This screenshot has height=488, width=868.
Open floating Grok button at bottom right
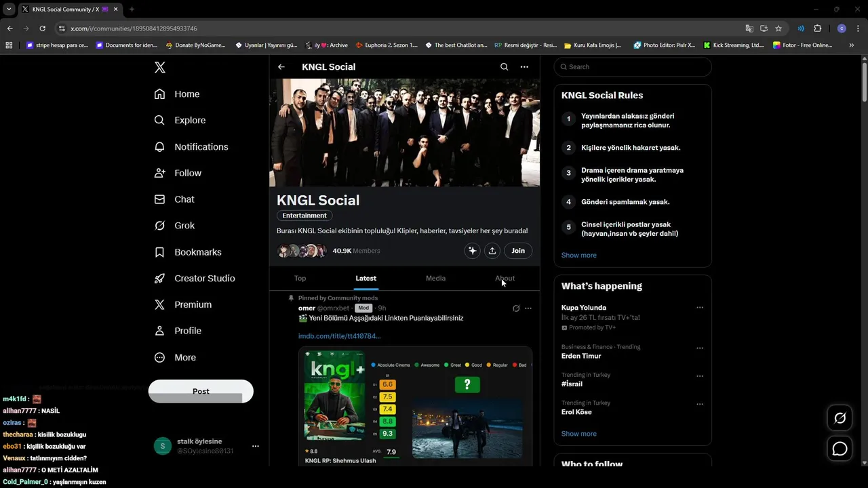tap(840, 418)
